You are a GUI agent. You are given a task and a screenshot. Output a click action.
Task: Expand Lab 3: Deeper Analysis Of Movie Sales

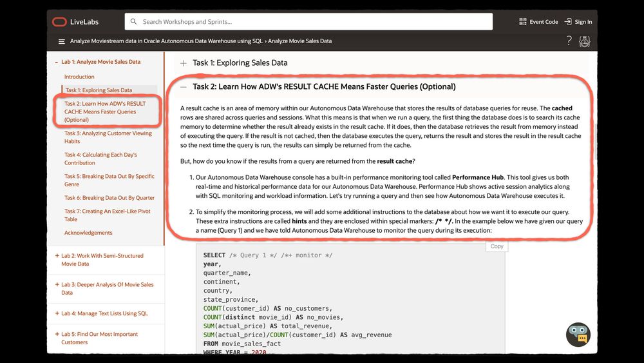(x=57, y=284)
